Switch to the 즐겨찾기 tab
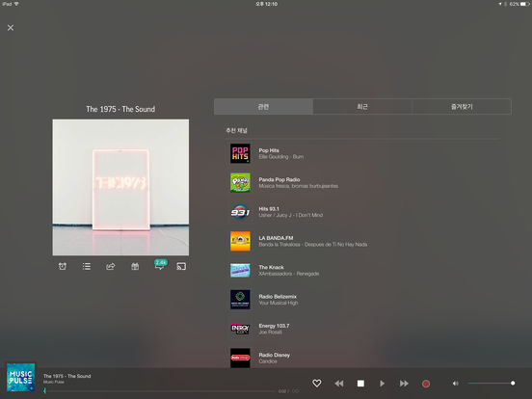 pos(462,107)
